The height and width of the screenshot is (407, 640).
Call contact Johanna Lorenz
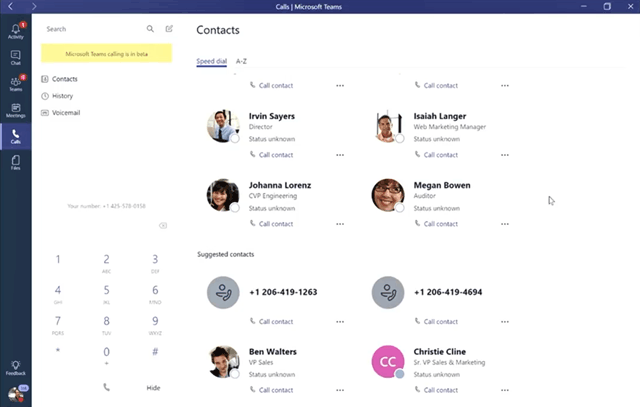(x=271, y=224)
